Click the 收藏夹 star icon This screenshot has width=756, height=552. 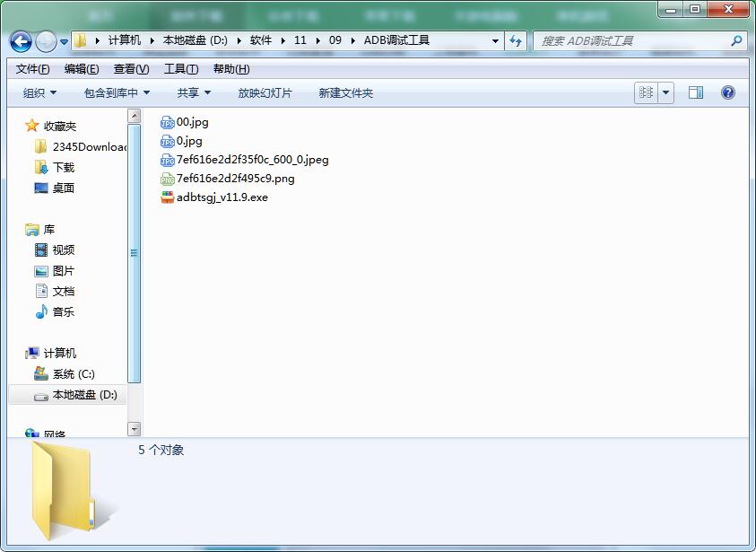click(31, 126)
